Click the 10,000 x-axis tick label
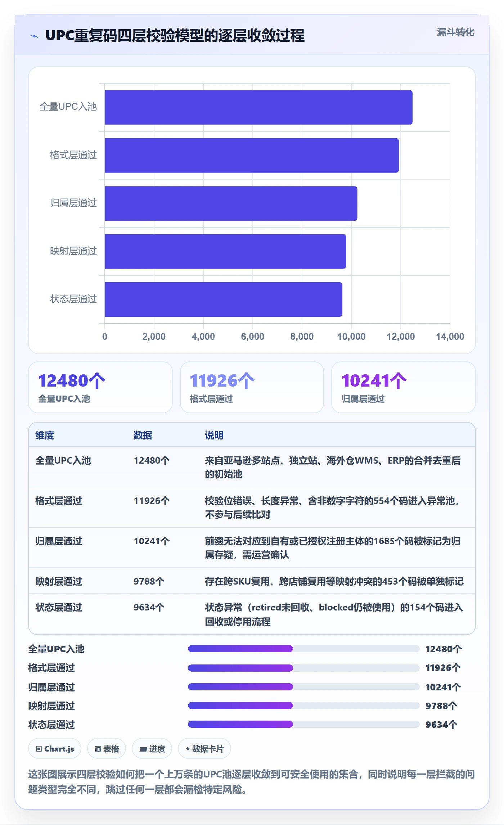Image resolution: width=504 pixels, height=825 pixels. 351,337
